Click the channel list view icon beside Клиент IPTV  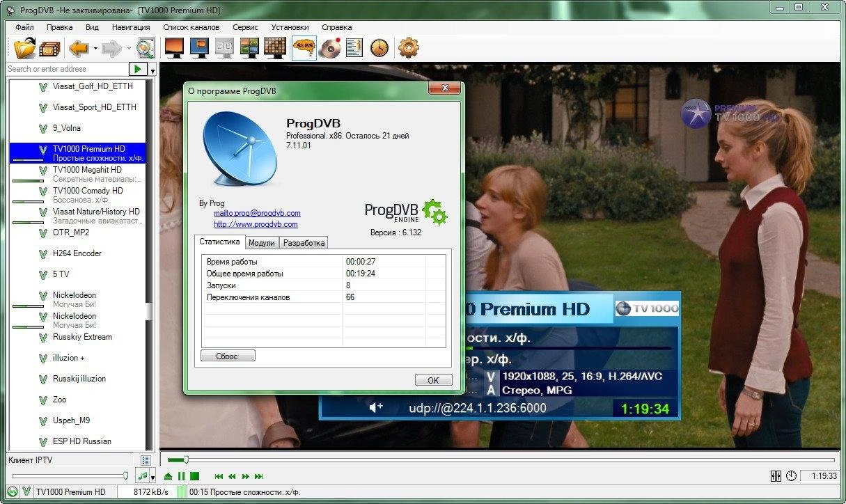(x=146, y=460)
